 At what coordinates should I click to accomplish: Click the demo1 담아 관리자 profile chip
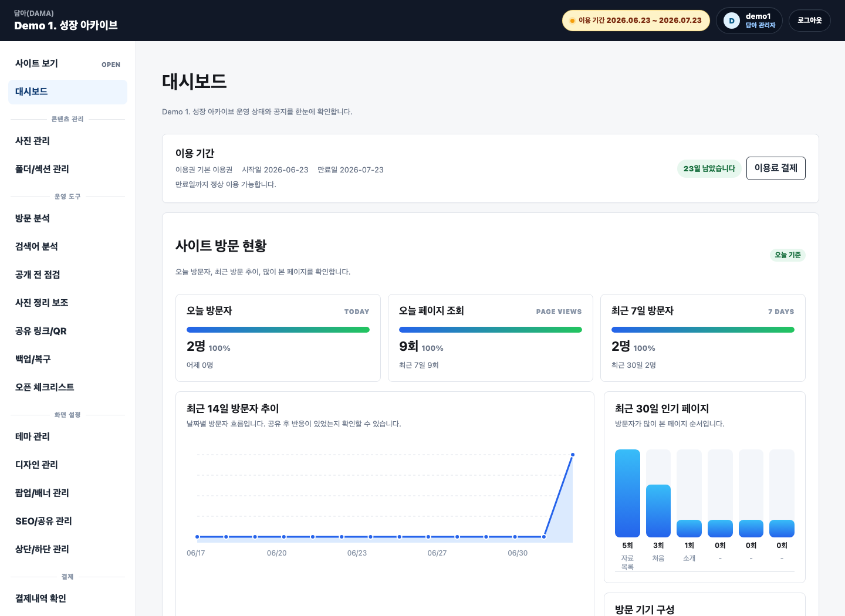(x=749, y=21)
